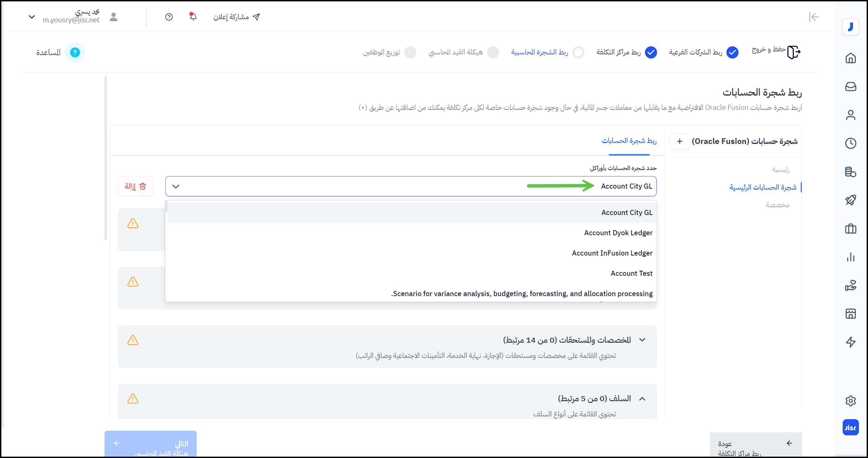Expand the المخصصات والمستحقات section
Screen dimensions: 868x458
642,340
